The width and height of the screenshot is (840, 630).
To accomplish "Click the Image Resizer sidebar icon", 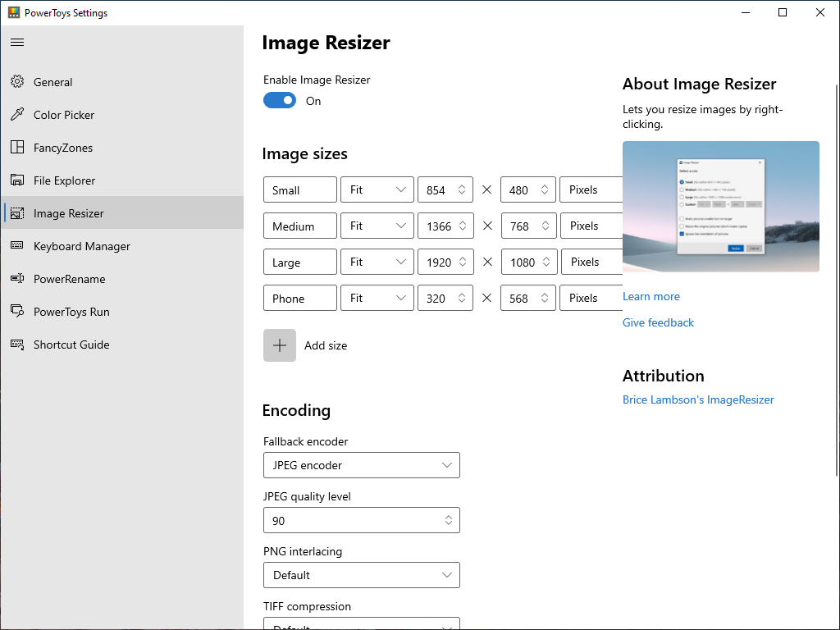I will pyautogui.click(x=17, y=213).
